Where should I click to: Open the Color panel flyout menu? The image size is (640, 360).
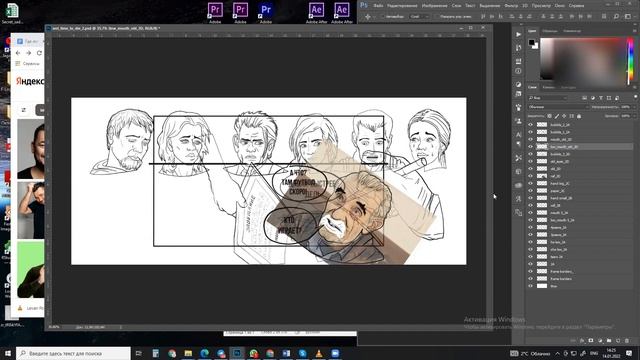[x=635, y=31]
